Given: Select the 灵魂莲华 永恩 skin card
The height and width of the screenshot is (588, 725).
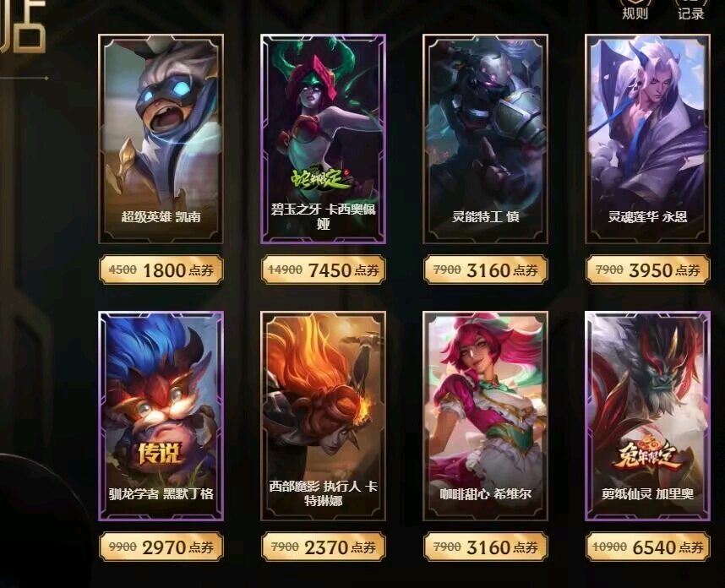Looking at the screenshot, I should [x=647, y=139].
